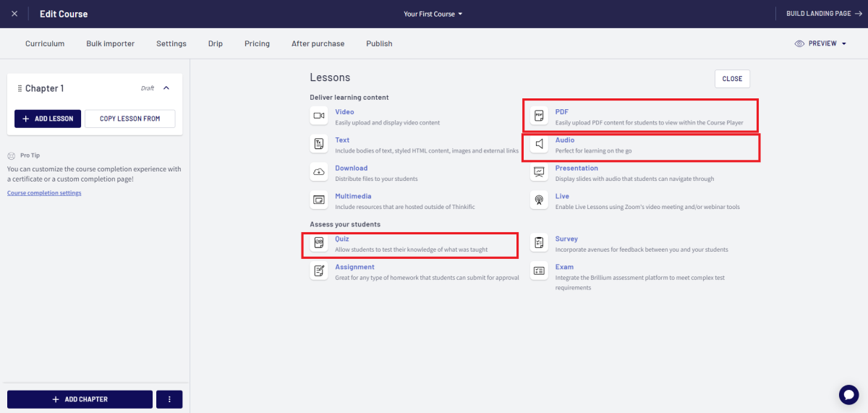Click the Edit Course heading
The height and width of the screenshot is (413, 868).
pos(64,14)
